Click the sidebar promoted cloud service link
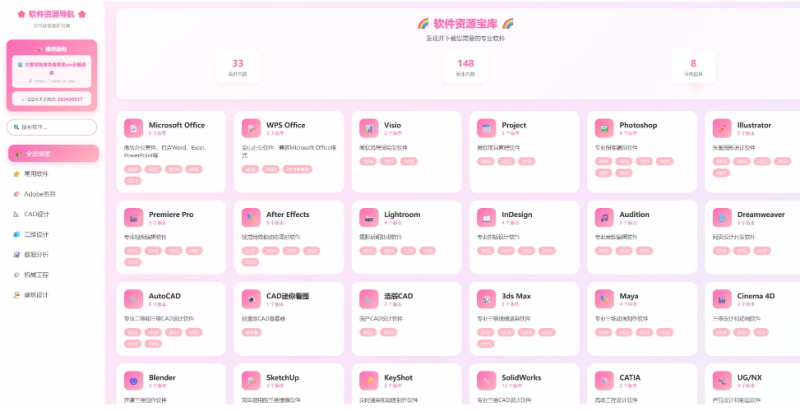Screen dimensions: 800x411 click(x=52, y=69)
